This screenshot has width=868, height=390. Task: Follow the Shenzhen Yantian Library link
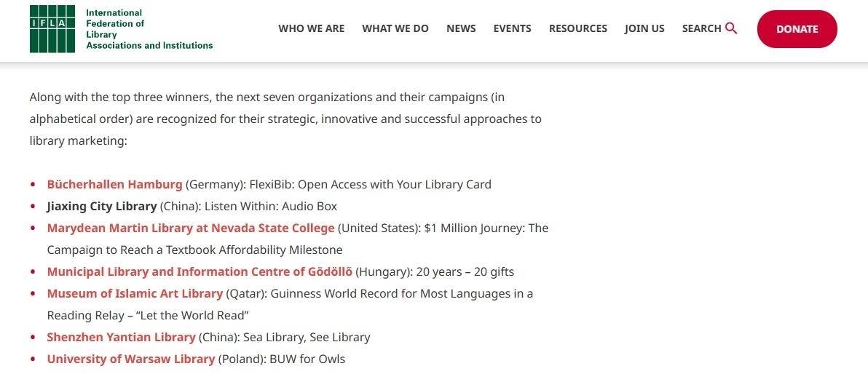pyautogui.click(x=121, y=337)
